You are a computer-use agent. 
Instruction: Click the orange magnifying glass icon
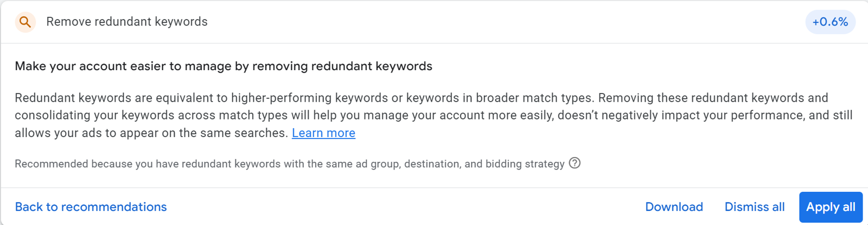point(25,22)
